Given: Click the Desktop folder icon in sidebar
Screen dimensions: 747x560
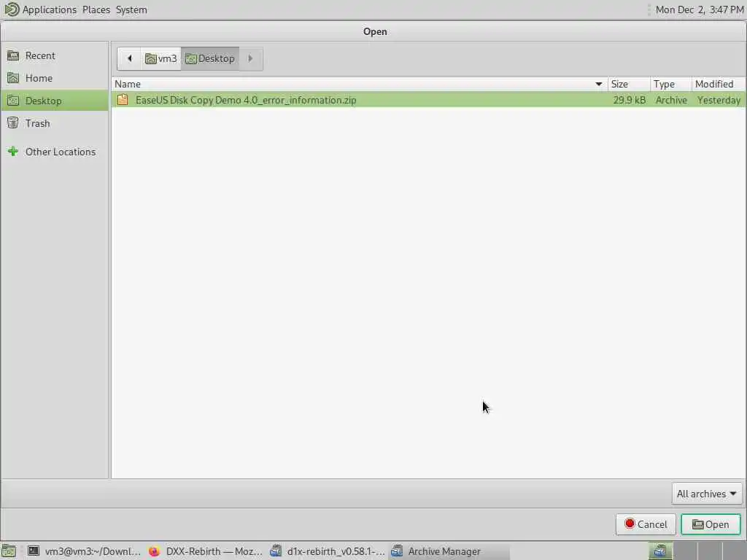Looking at the screenshot, I should pyautogui.click(x=13, y=101).
